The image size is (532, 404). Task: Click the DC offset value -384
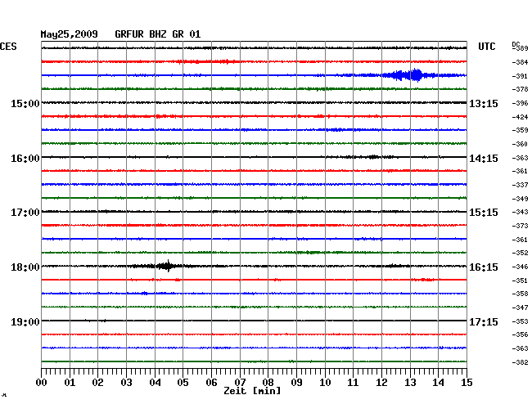coord(520,62)
